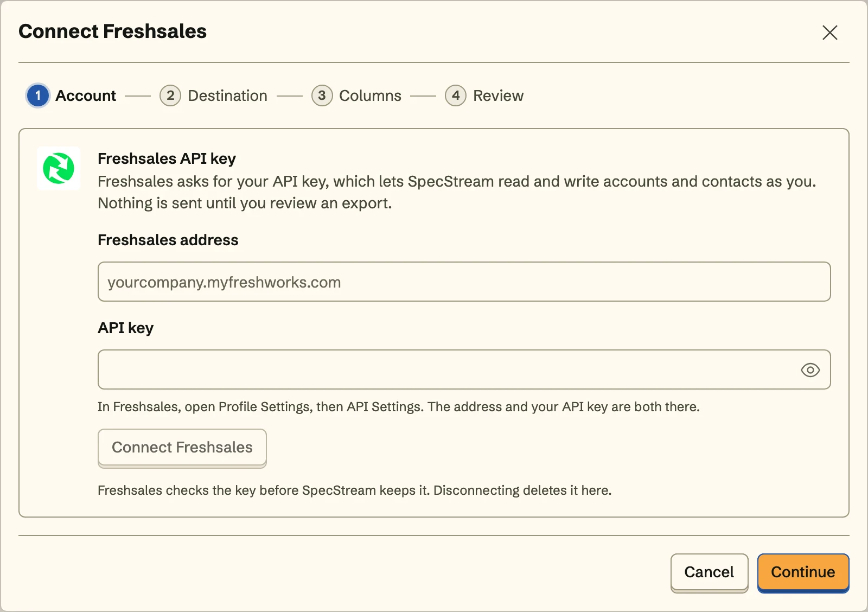868x612 pixels.
Task: Close the Connect Freshsales dialog
Action: (829, 33)
